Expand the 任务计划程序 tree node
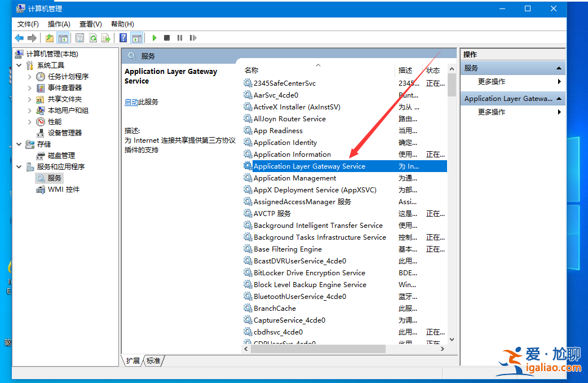Image resolution: width=588 pixels, height=383 pixels. point(30,77)
